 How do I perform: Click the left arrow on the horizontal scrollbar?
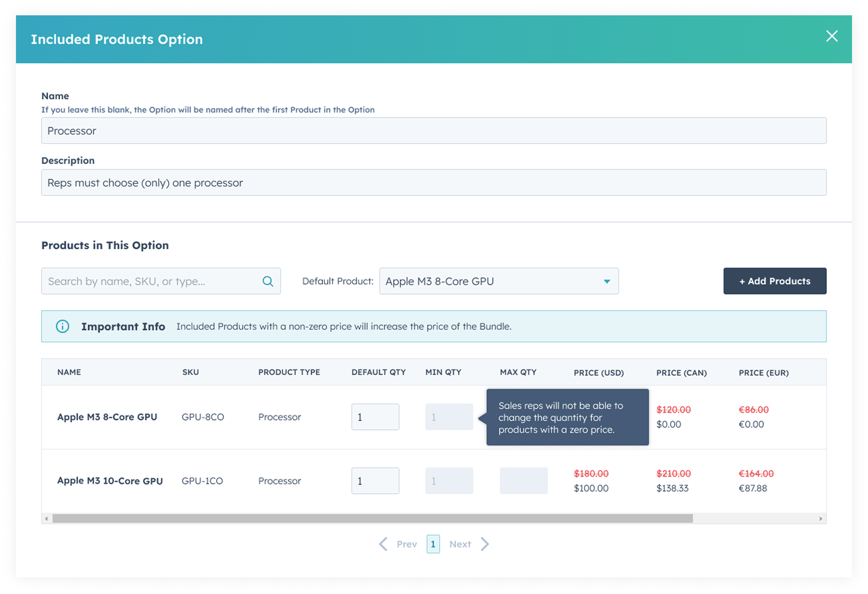pos(46,518)
